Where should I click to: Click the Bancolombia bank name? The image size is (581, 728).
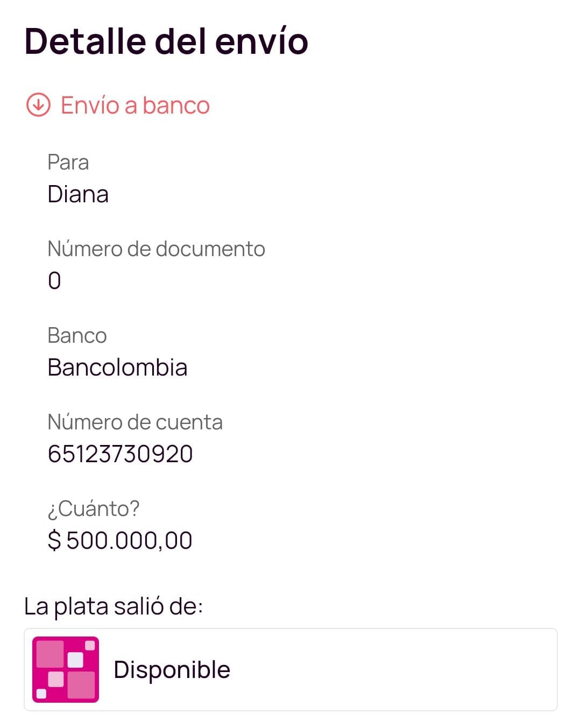point(117,367)
